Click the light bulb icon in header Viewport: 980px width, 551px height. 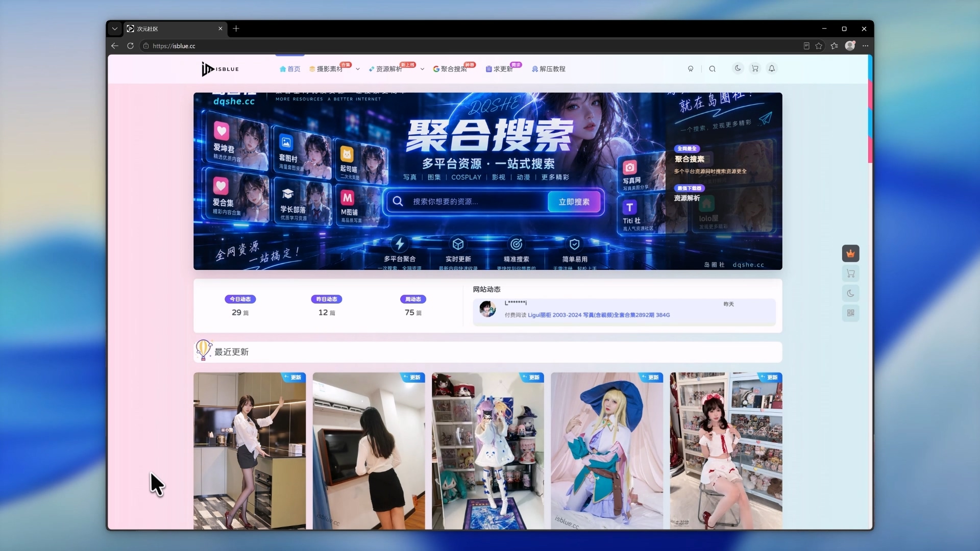(x=691, y=69)
